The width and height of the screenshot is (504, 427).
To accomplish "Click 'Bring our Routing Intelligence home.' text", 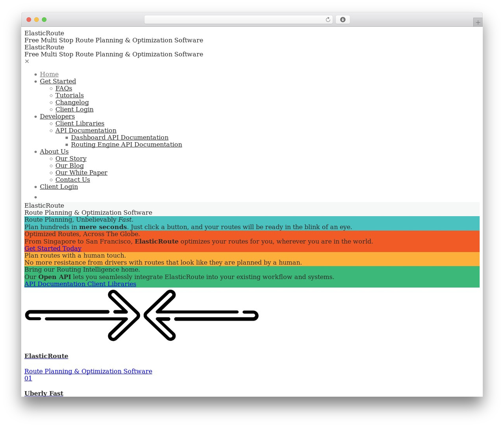I will 82,270.
